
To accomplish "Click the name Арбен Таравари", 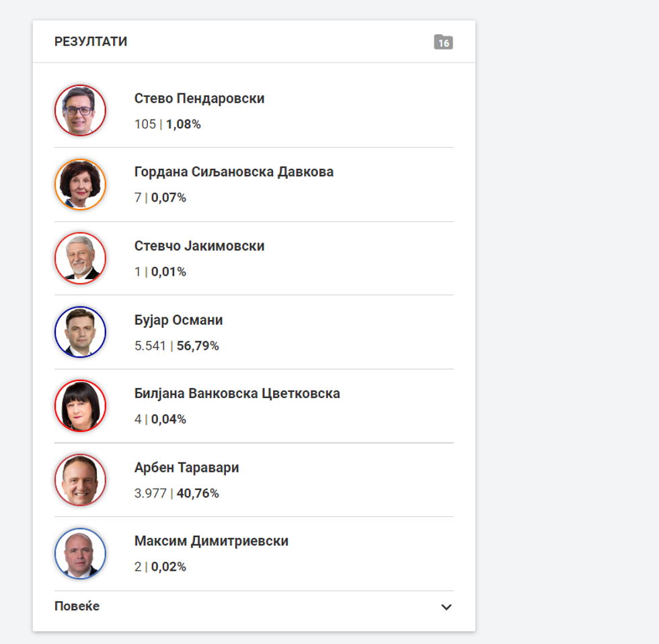I will [x=186, y=468].
